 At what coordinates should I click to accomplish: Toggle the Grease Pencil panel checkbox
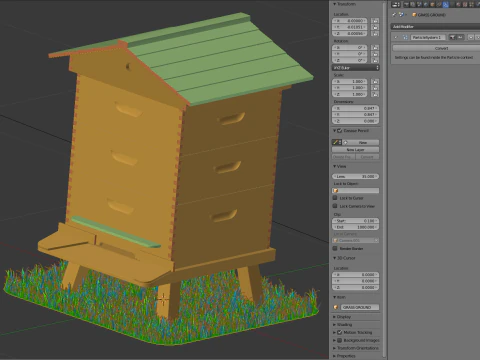[x=340, y=131]
